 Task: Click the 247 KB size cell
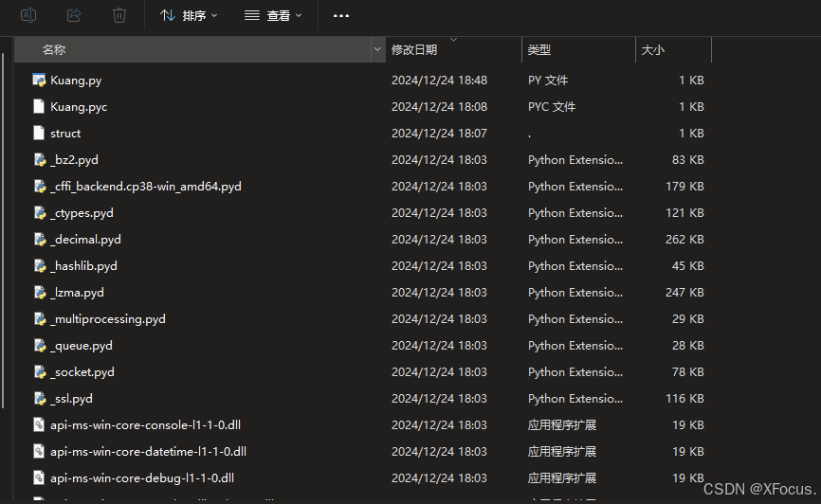pos(684,292)
